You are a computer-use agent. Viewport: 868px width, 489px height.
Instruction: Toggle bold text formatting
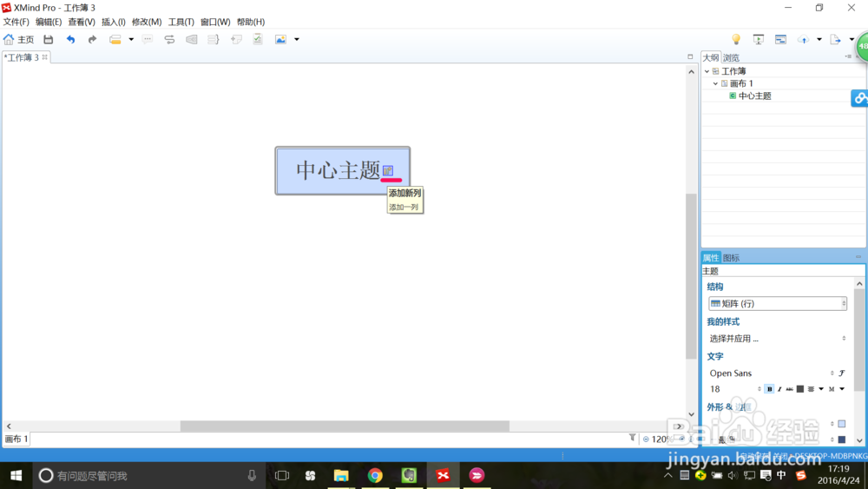click(769, 389)
